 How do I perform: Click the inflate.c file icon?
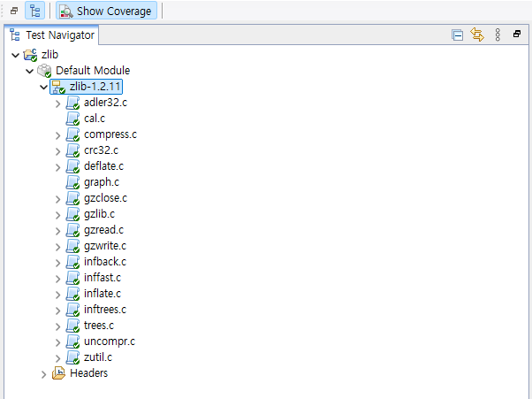73,295
